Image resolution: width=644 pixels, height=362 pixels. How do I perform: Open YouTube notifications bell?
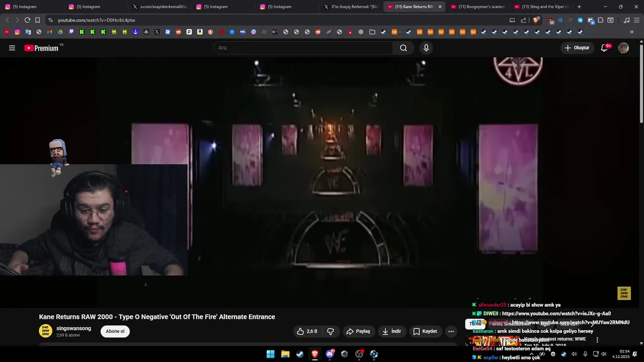(604, 48)
